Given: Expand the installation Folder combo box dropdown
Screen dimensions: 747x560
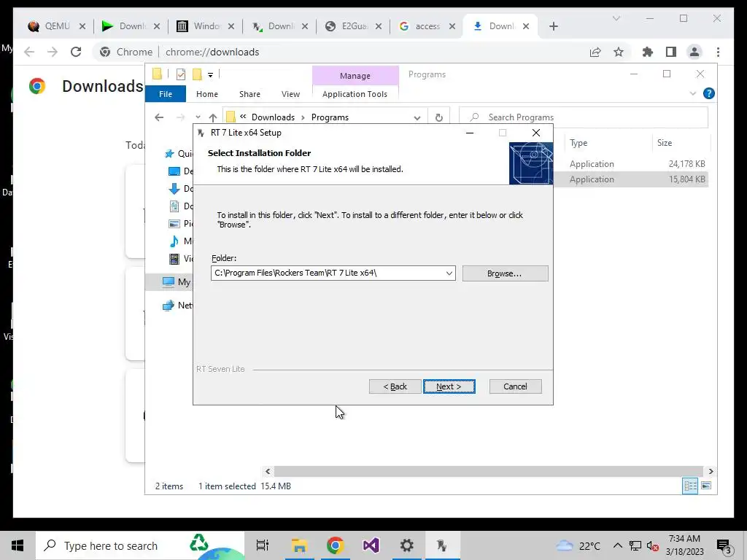Looking at the screenshot, I should click(449, 273).
